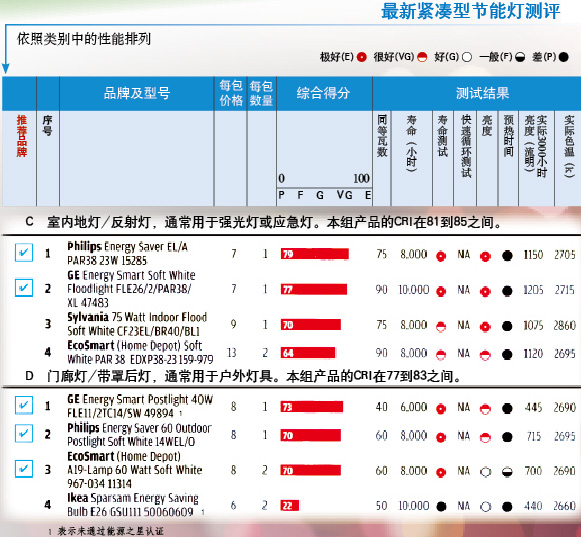Click Ikea Sparsam black lifetime-test rating dot
Viewport: 581px width, 537px height.
441,506
